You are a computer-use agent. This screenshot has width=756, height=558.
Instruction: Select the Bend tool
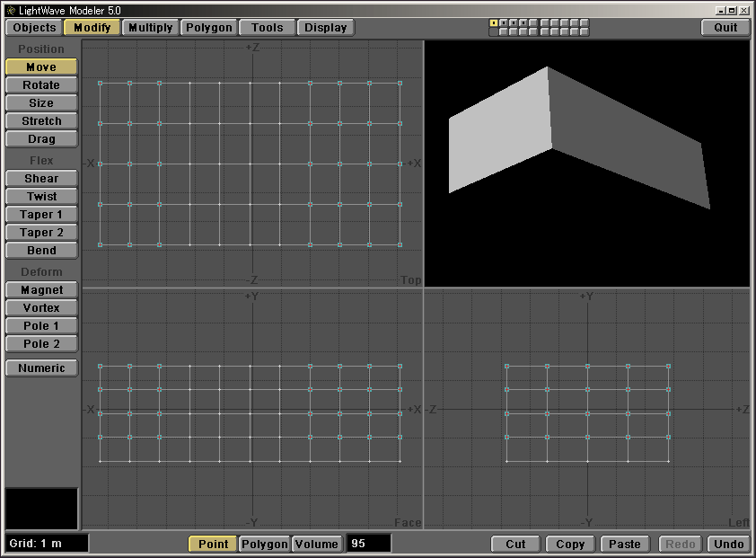pyautogui.click(x=41, y=251)
